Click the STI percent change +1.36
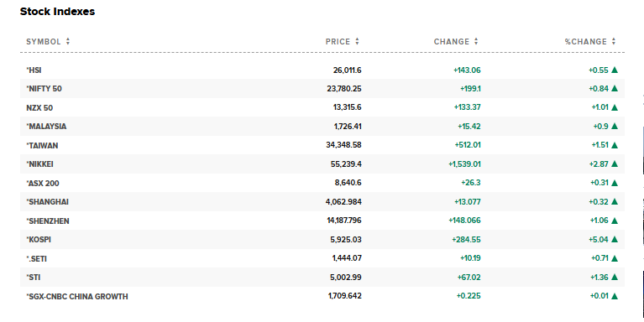644x322 pixels. pos(599,278)
